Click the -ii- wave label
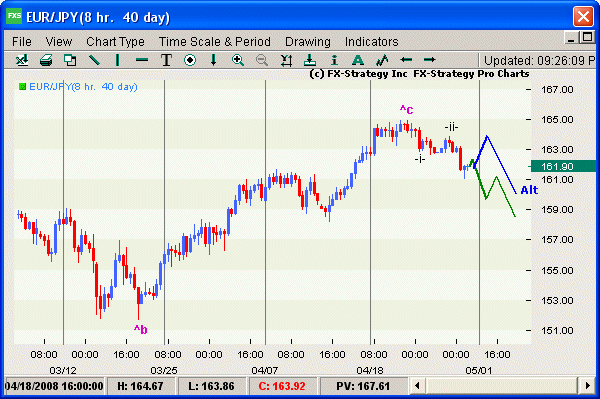This screenshot has height=399, width=600. tap(451, 127)
